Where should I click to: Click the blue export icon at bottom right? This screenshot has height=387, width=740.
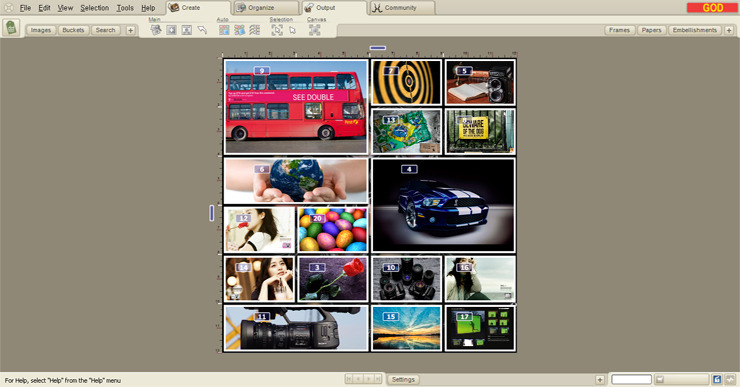(x=717, y=379)
